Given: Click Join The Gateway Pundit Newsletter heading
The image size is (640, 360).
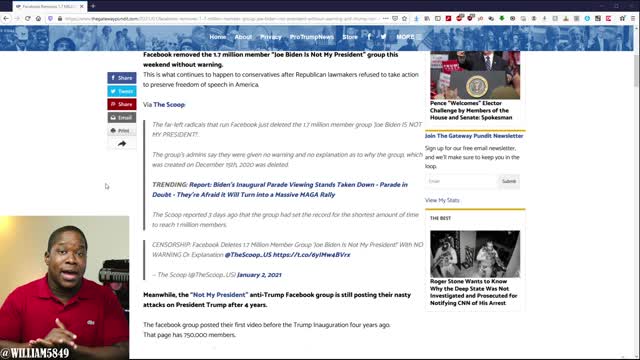Looking at the screenshot, I should pos(474,136).
